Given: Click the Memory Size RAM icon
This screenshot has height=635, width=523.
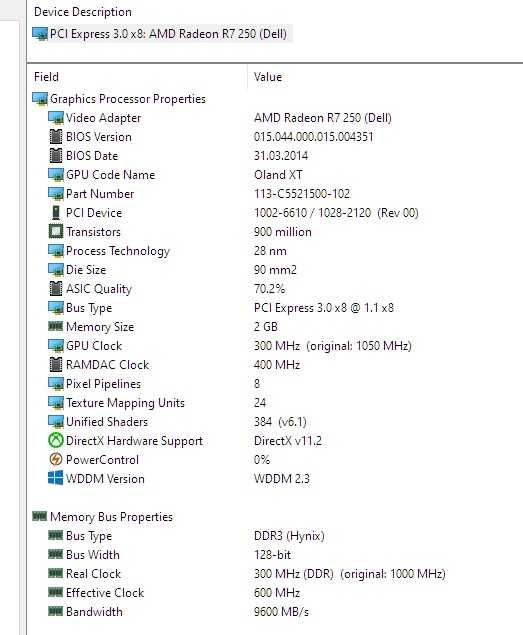Looking at the screenshot, I should (56, 326).
